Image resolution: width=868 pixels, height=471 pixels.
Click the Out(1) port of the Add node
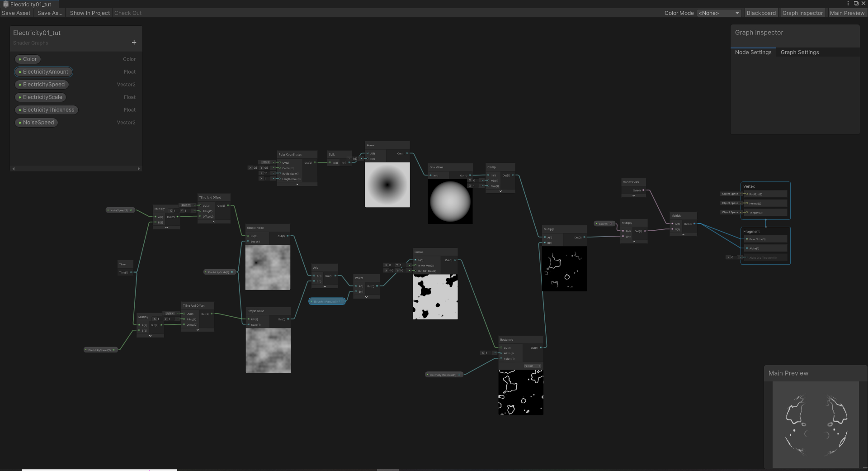coord(335,276)
